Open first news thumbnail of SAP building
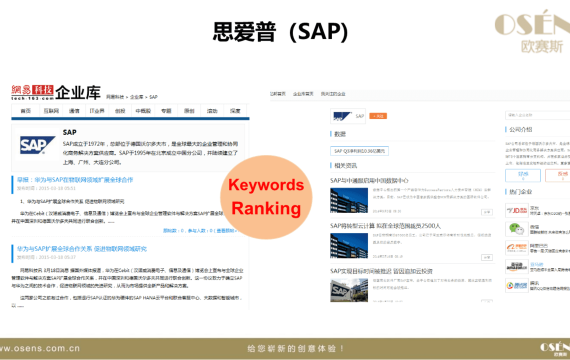 click(x=349, y=200)
